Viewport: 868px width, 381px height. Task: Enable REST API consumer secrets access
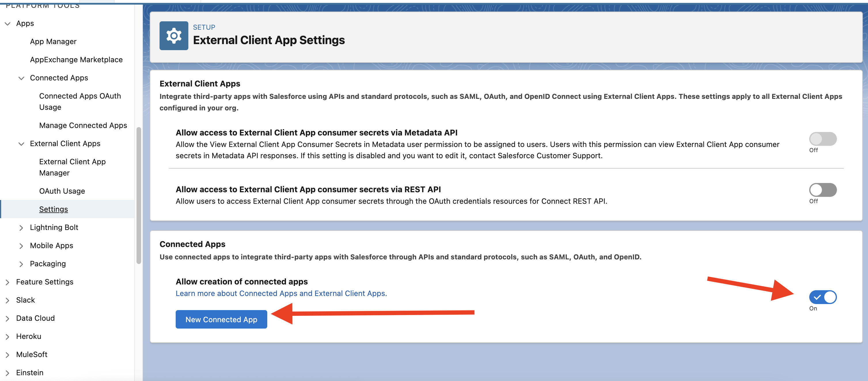pyautogui.click(x=822, y=190)
